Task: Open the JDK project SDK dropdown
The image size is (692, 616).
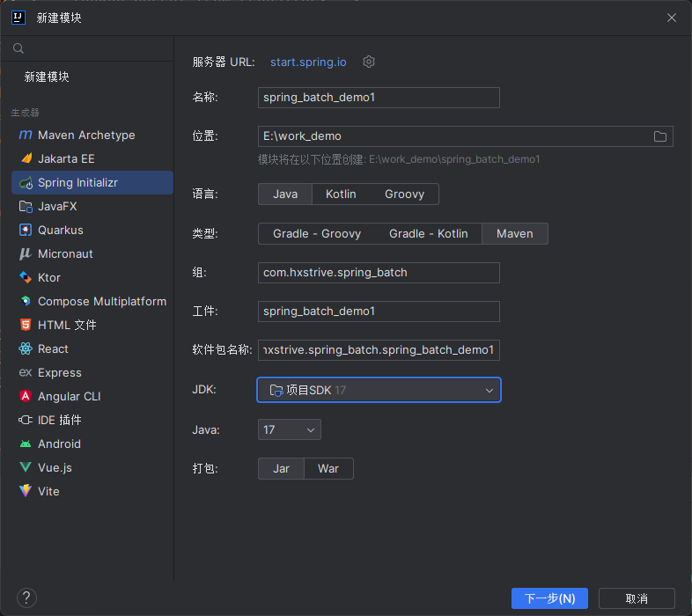Action: 379,390
